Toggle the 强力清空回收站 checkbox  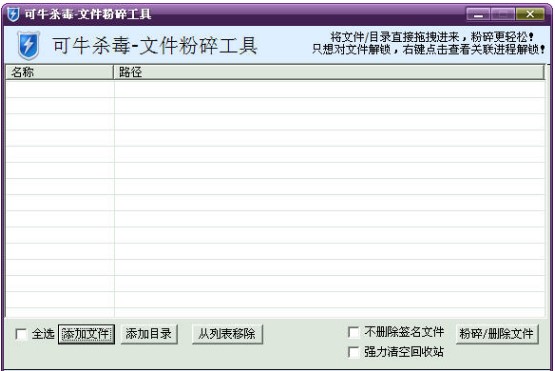click(354, 352)
